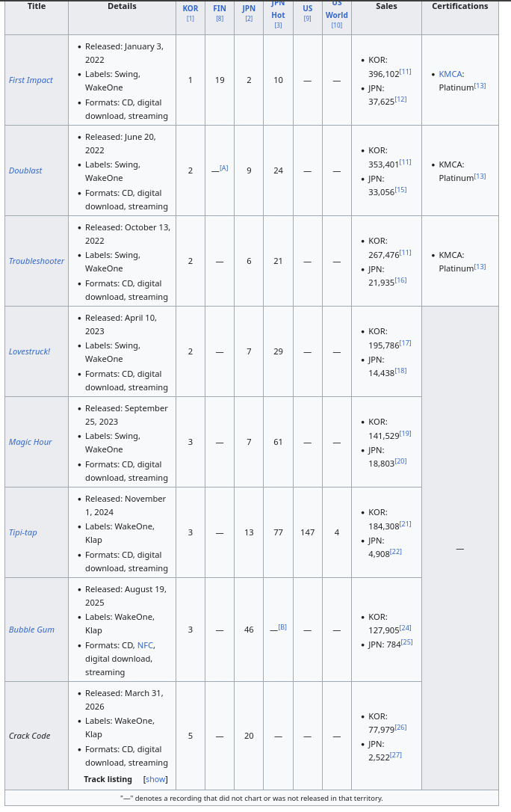Click the FIN column header link
Image resolution: width=511 pixels, height=812 pixels.
point(220,9)
